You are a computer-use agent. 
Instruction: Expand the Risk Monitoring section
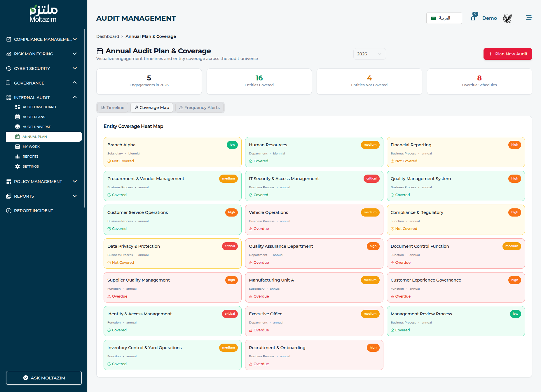tap(42, 54)
